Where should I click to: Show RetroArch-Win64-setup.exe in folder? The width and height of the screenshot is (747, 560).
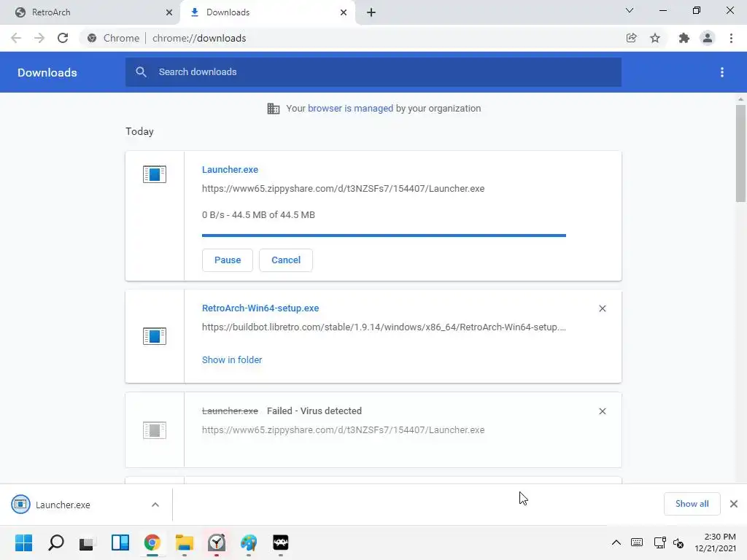click(x=232, y=360)
